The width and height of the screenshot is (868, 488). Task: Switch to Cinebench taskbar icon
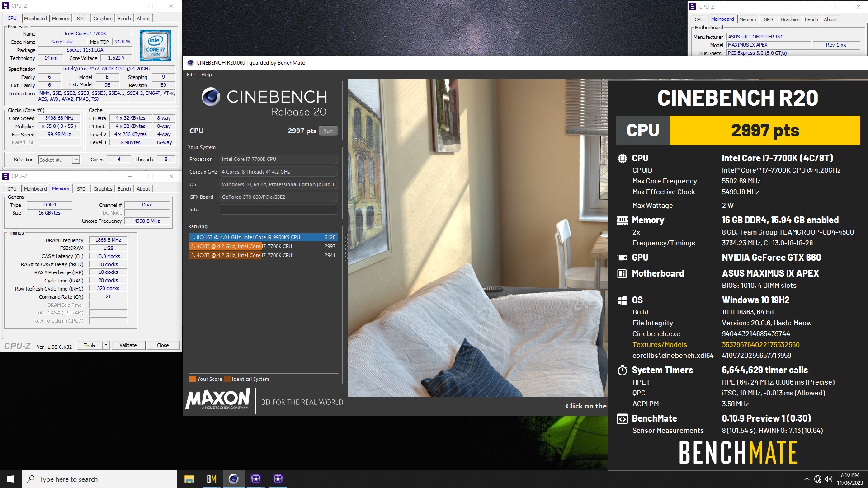click(233, 479)
